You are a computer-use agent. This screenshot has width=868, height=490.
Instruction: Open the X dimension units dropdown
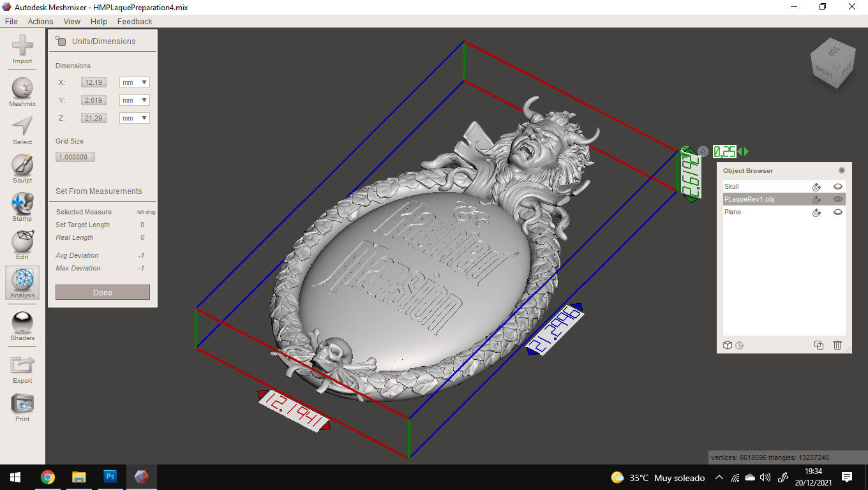134,82
